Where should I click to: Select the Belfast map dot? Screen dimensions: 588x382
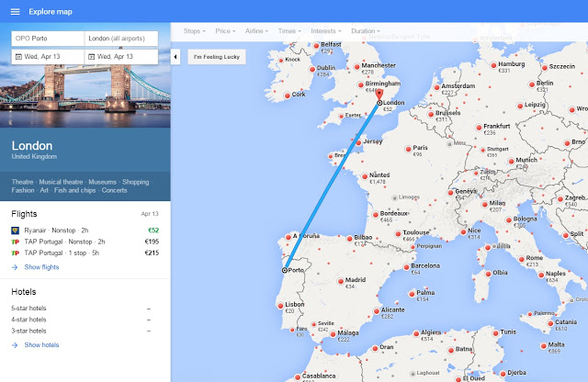click(x=316, y=46)
